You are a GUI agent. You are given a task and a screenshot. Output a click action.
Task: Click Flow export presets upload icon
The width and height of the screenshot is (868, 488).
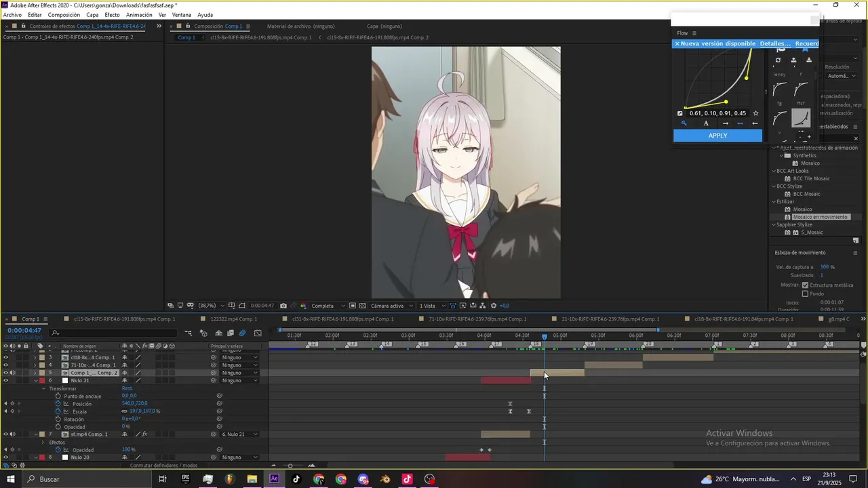(x=793, y=60)
